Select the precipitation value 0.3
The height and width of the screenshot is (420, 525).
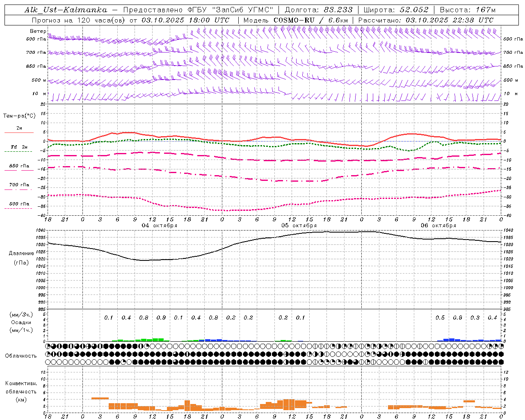pyautogui.click(x=475, y=318)
